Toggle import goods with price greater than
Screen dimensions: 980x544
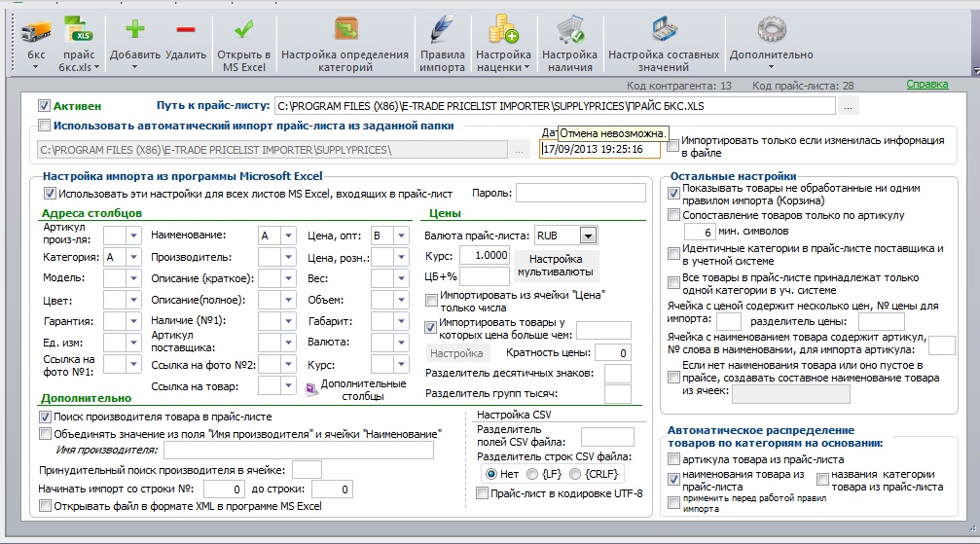tap(430, 328)
